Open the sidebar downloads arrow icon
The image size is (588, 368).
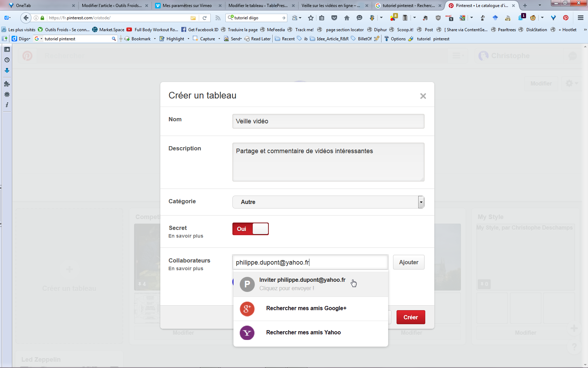(7, 70)
